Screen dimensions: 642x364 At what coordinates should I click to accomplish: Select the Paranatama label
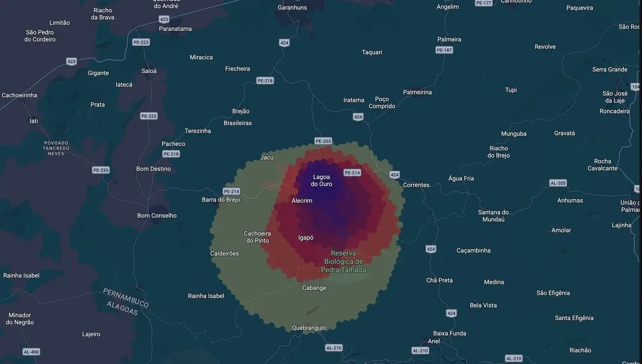[x=175, y=29]
